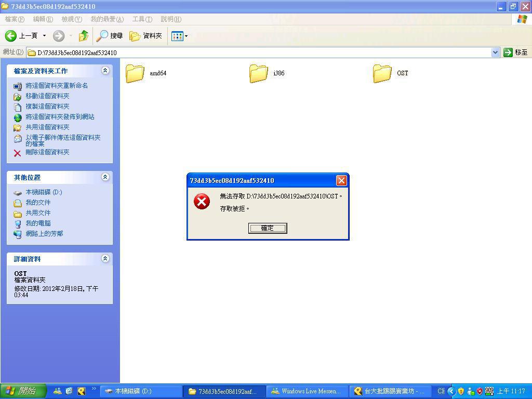Click the Forward arrow icon

coord(59,35)
